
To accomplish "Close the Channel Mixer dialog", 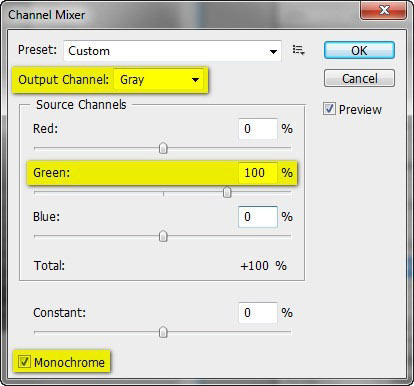I will click(x=384, y=10).
